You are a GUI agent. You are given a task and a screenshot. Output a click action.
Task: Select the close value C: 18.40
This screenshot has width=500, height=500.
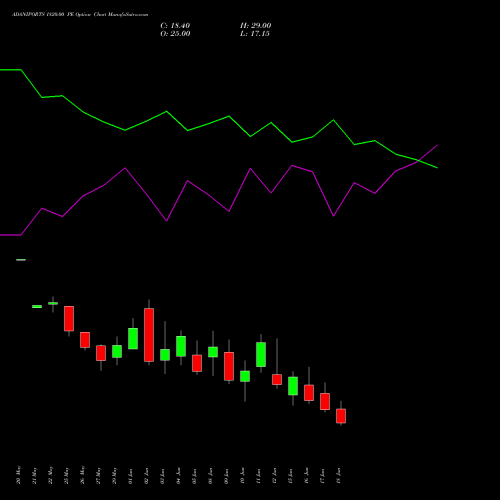pos(175,26)
